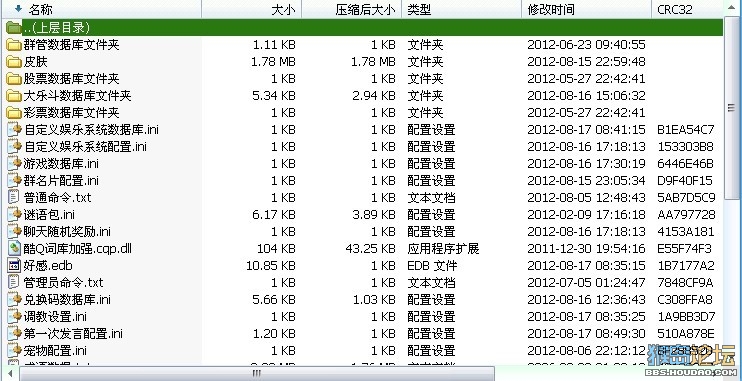Select file name 自定义娱乐系统数据库.ini
This screenshot has width=742, height=381.
(91, 130)
